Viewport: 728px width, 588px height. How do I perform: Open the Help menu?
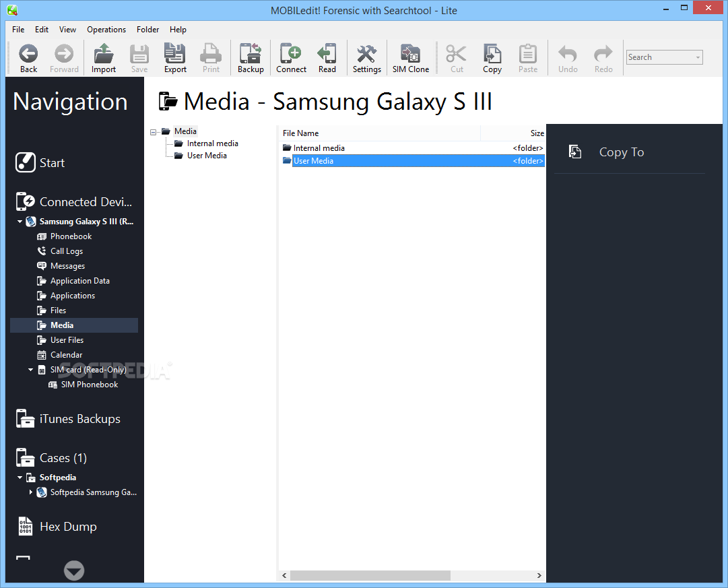(x=178, y=29)
